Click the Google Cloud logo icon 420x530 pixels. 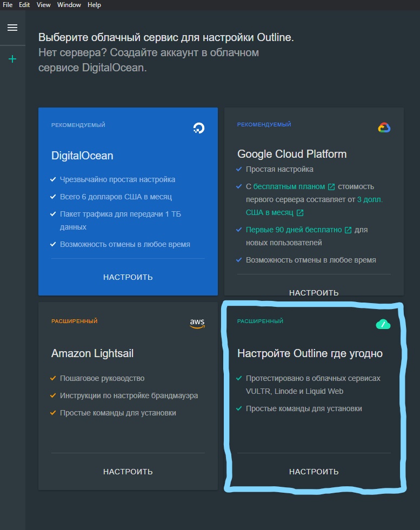[x=384, y=128]
